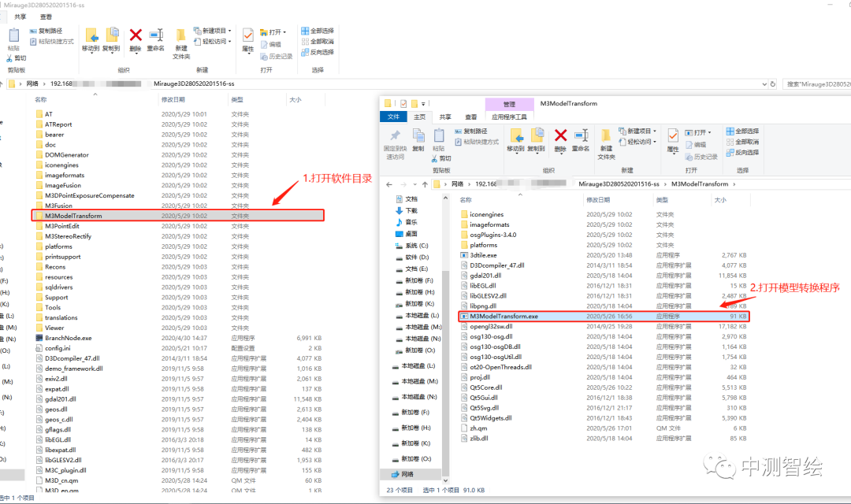The image size is (851, 504).
Task: Click the search box in the back window
Action: 816,83
